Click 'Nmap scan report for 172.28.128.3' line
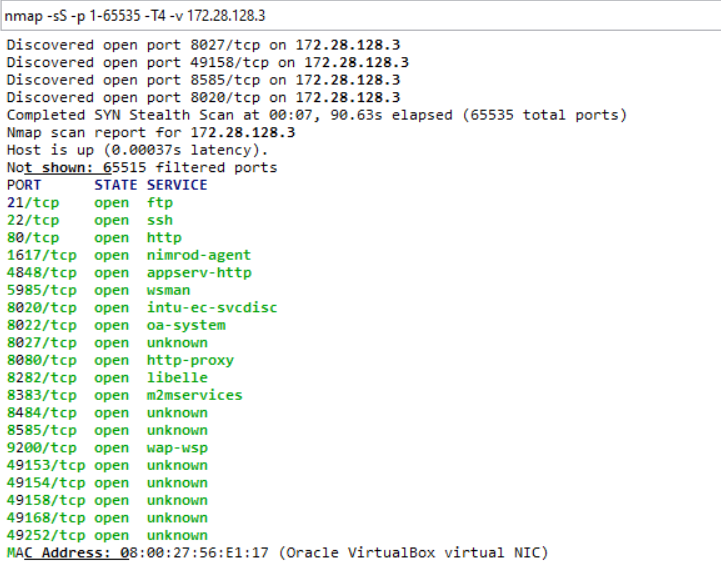 [x=151, y=132]
